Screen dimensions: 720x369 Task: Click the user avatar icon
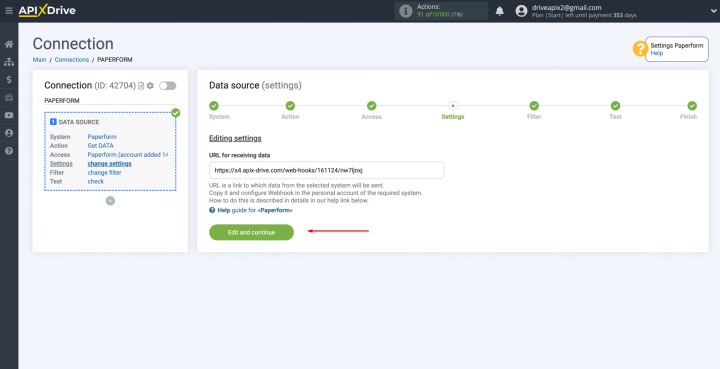point(521,11)
